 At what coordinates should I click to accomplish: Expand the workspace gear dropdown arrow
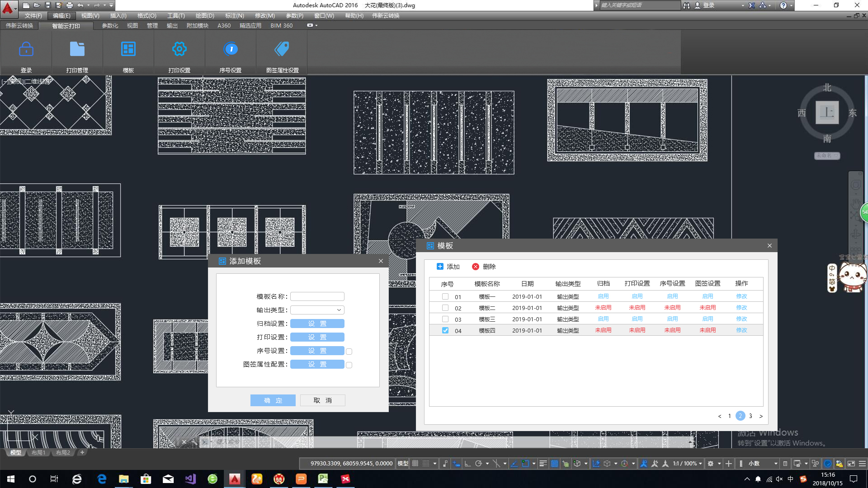point(719,464)
